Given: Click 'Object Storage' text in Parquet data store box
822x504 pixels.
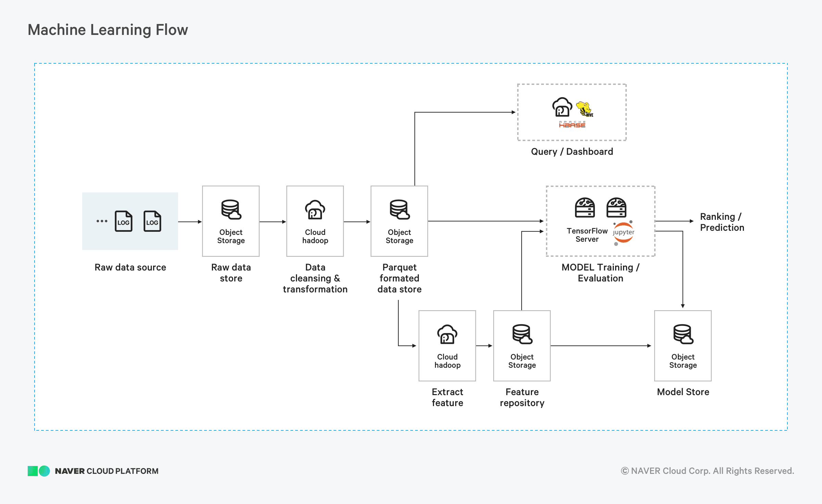Looking at the screenshot, I should (400, 237).
